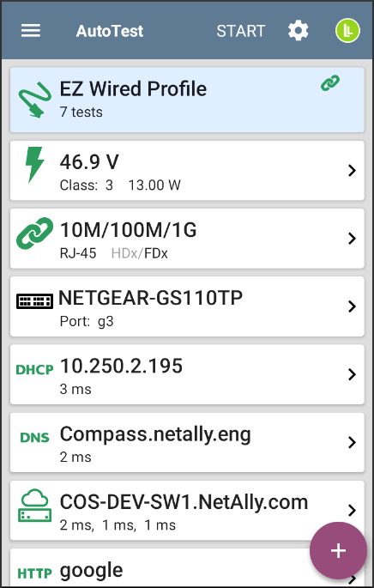
Task: Select the NETGEAR switch icon
Action: [34, 301]
